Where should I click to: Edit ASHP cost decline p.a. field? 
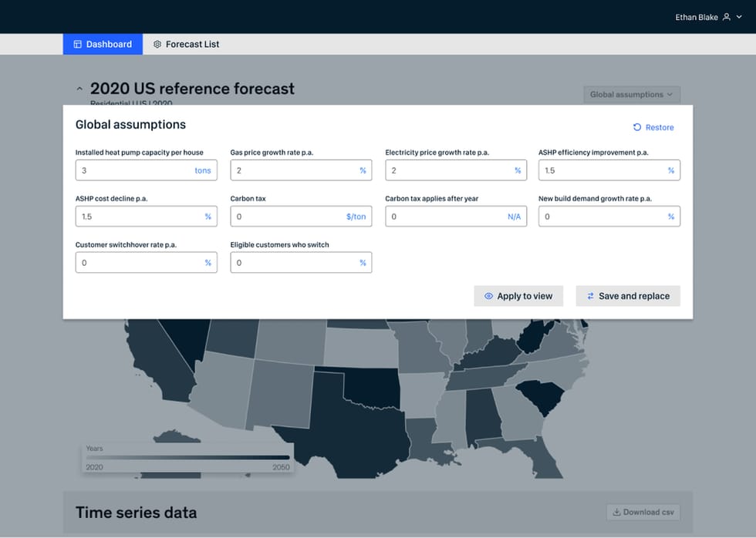(x=146, y=217)
